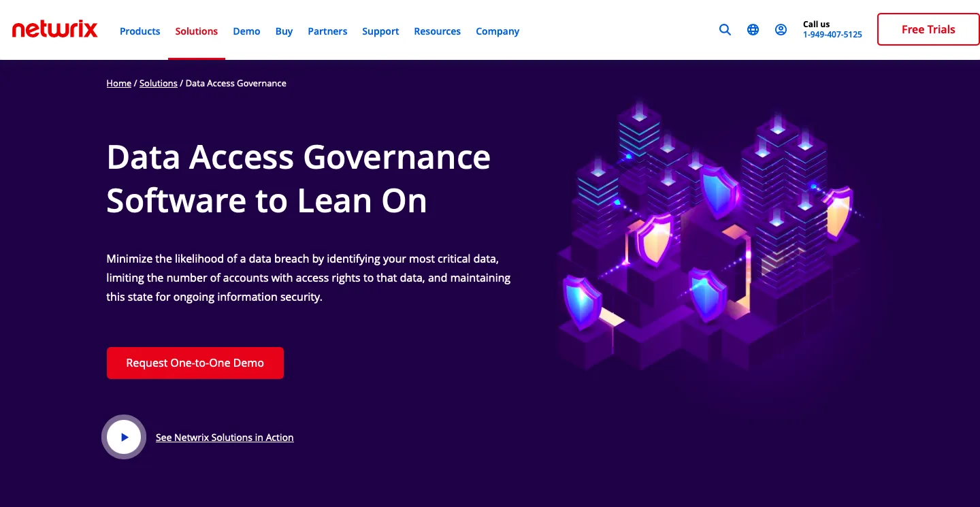
Task: Go to Home breadcrumb link
Action: coord(119,83)
